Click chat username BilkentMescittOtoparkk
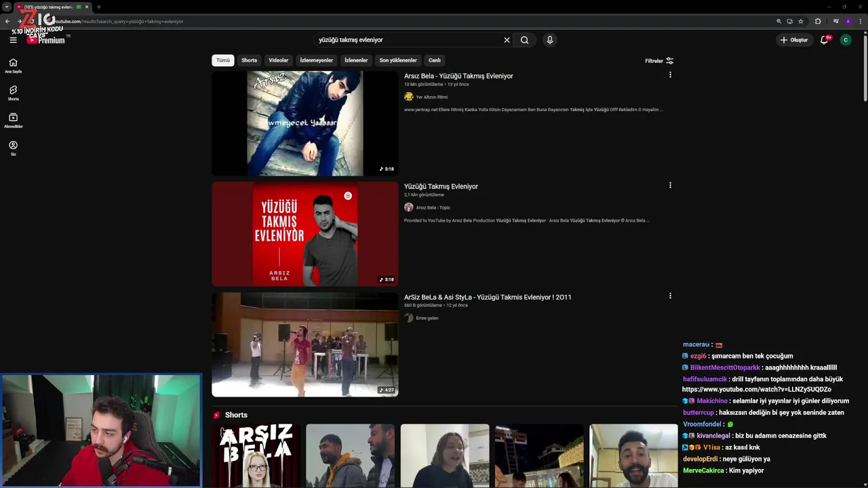The width and height of the screenshot is (868, 488). (x=725, y=367)
